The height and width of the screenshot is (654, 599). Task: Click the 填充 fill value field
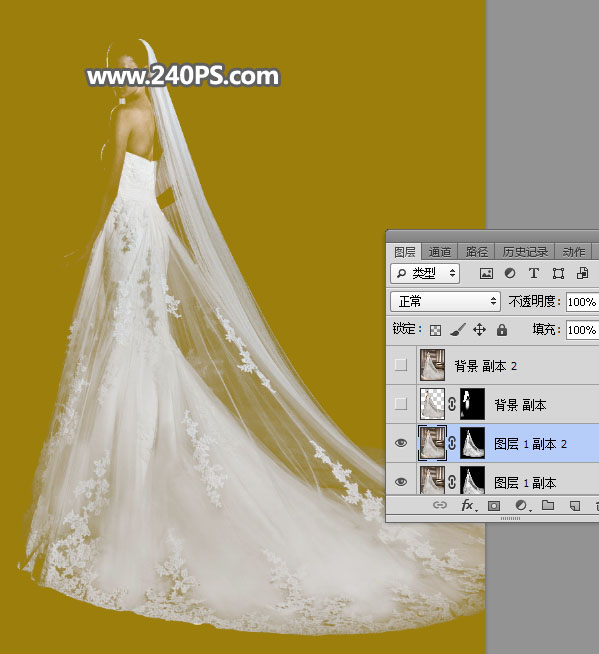(582, 330)
